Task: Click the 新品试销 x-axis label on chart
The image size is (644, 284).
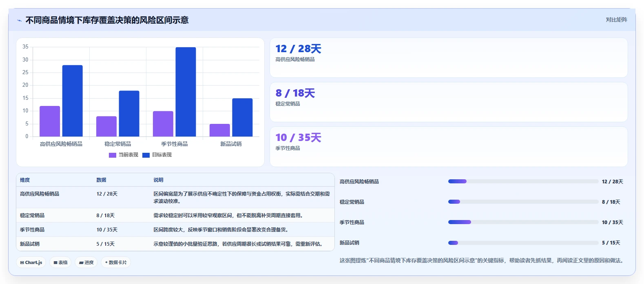Action: (231, 144)
